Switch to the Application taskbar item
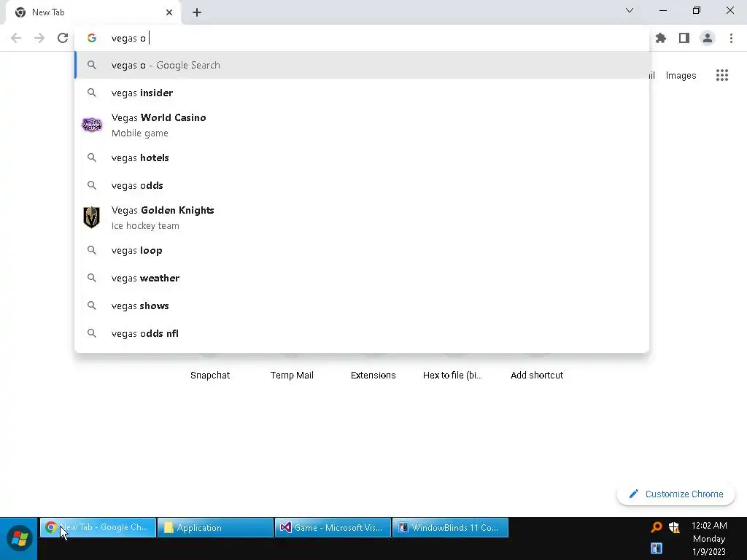The width and height of the screenshot is (747, 560). click(x=215, y=528)
